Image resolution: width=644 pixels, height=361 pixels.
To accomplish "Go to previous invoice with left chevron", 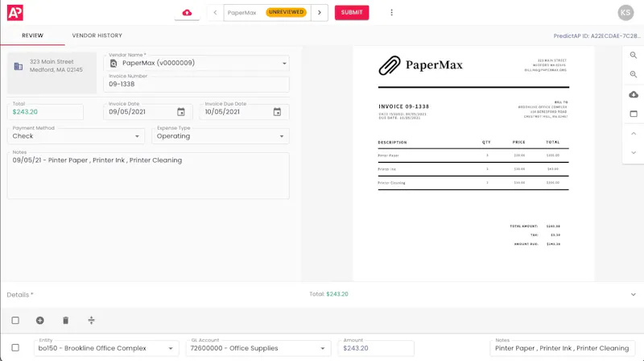I will click(x=215, y=12).
